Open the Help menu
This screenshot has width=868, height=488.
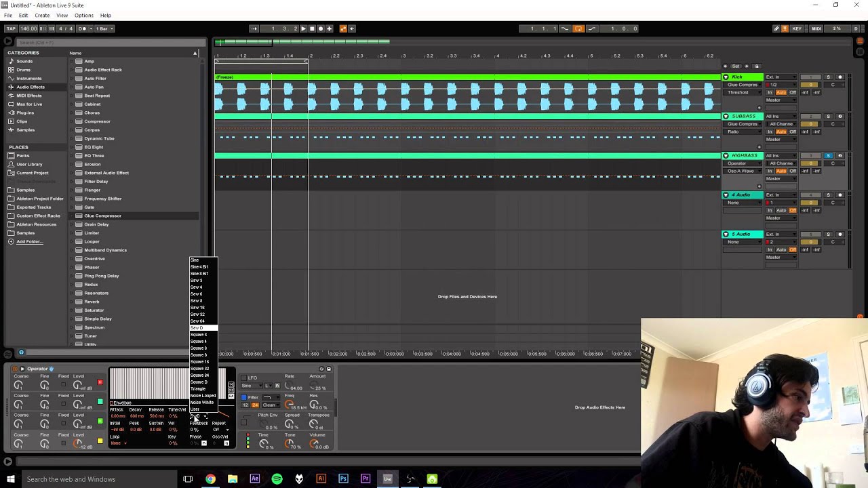click(106, 15)
